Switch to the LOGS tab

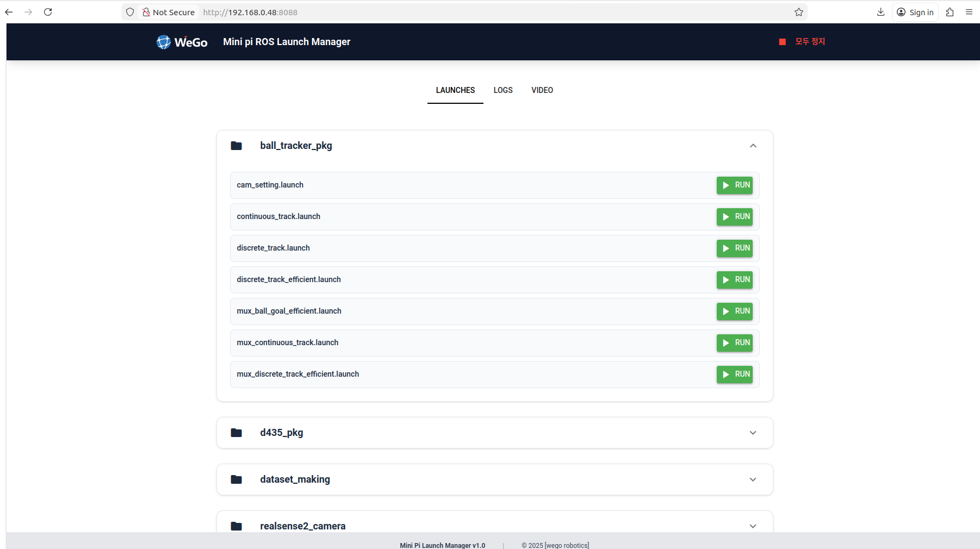(503, 90)
